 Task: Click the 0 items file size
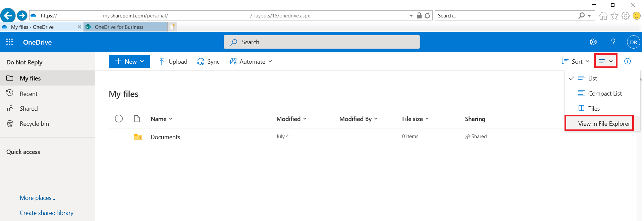(410, 136)
